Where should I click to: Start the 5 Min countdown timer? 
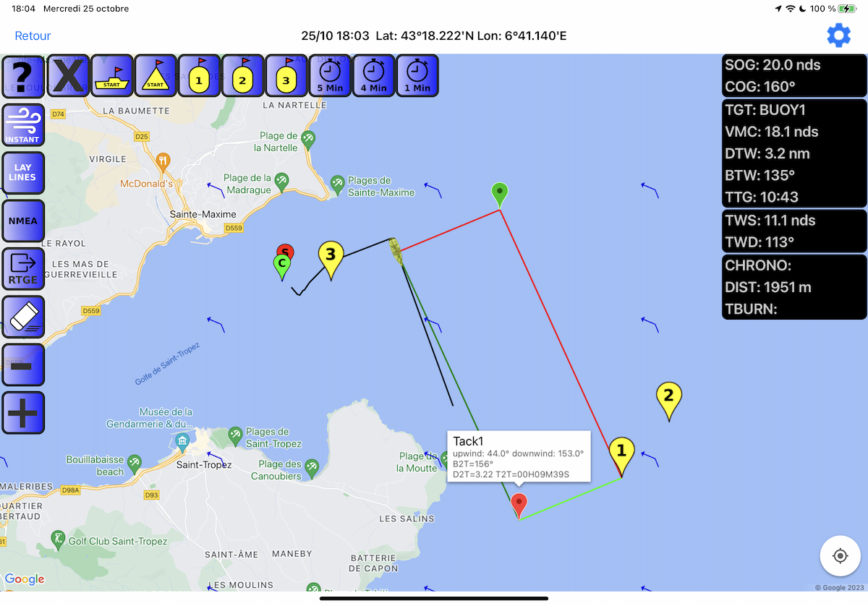(x=330, y=76)
